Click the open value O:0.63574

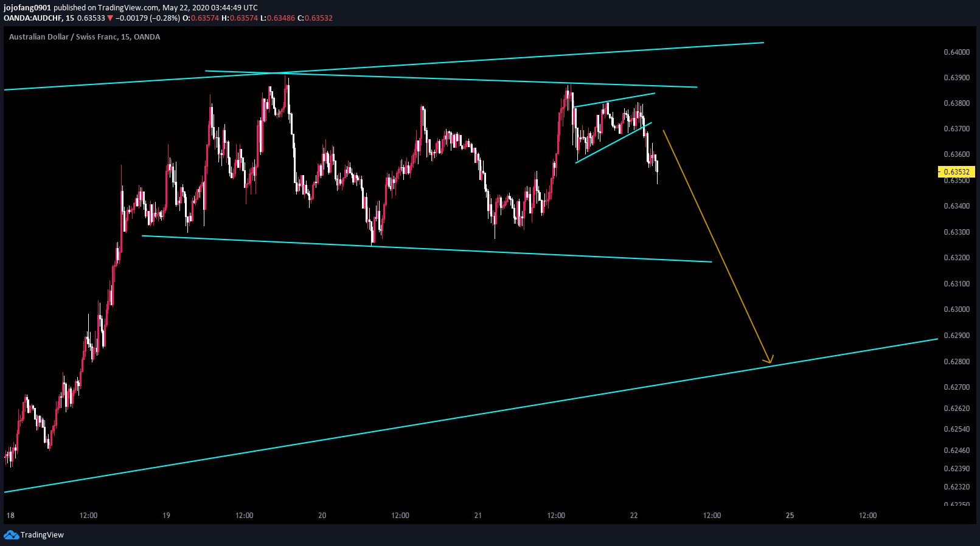pos(201,18)
